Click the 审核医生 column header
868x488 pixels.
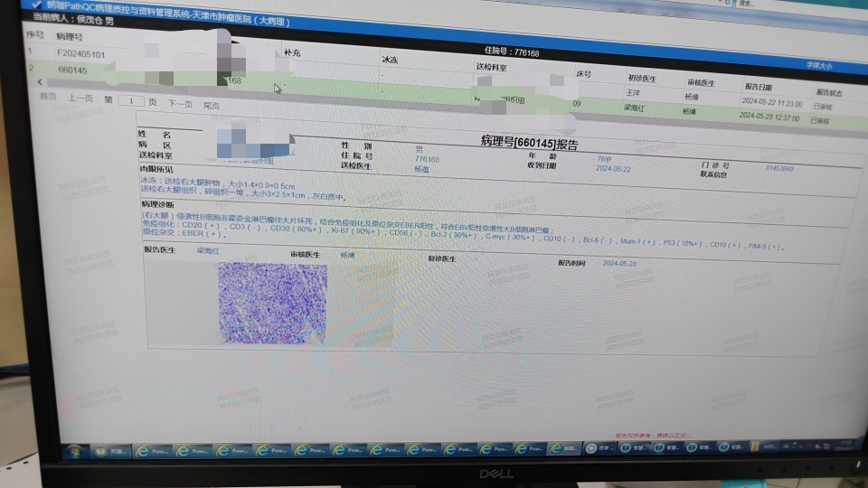701,83
